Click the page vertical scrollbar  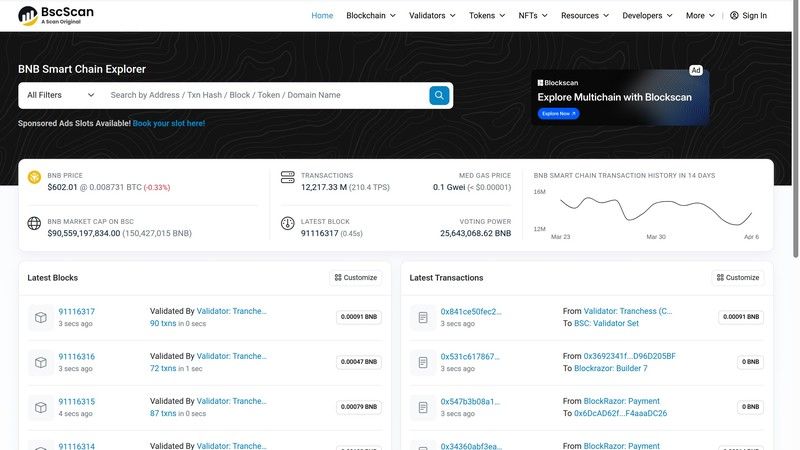795,129
